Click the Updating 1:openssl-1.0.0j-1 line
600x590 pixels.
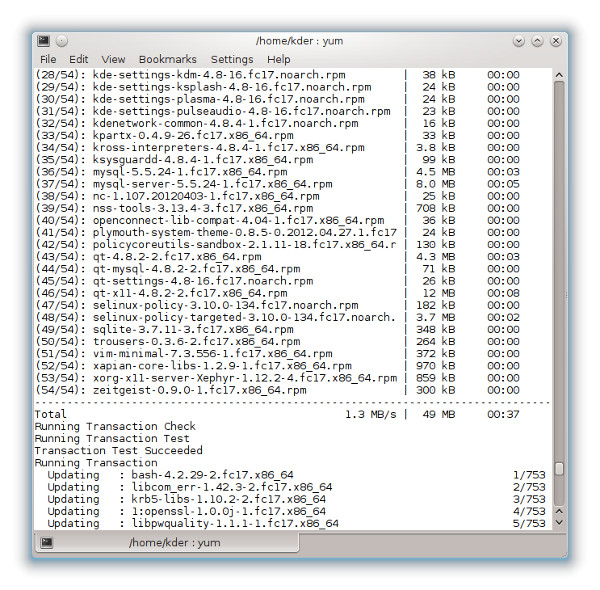(297, 511)
